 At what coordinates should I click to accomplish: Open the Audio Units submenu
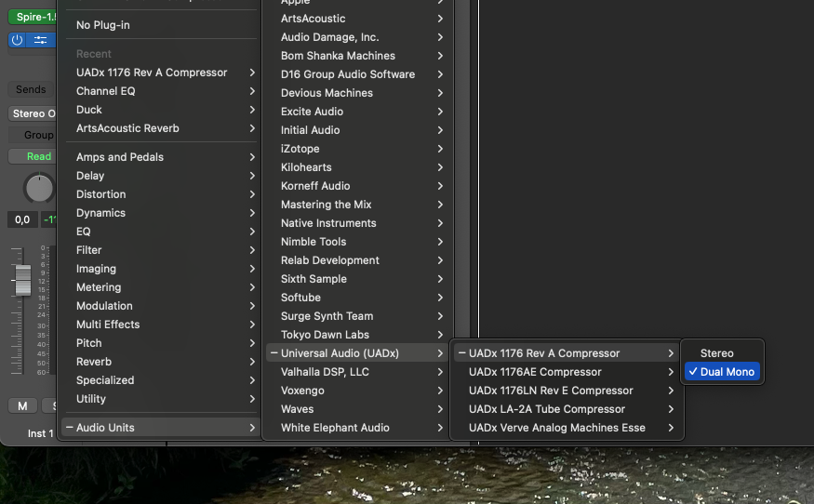[x=161, y=428]
